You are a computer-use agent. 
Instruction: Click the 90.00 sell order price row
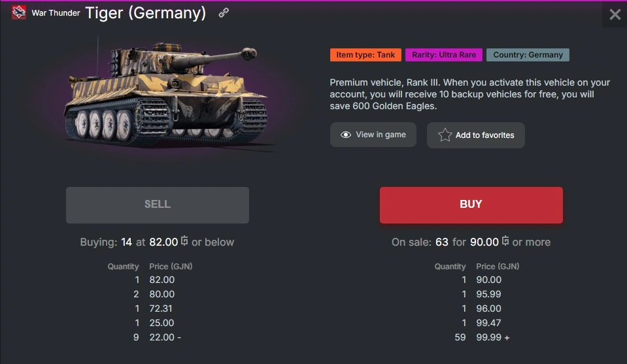[x=488, y=280]
